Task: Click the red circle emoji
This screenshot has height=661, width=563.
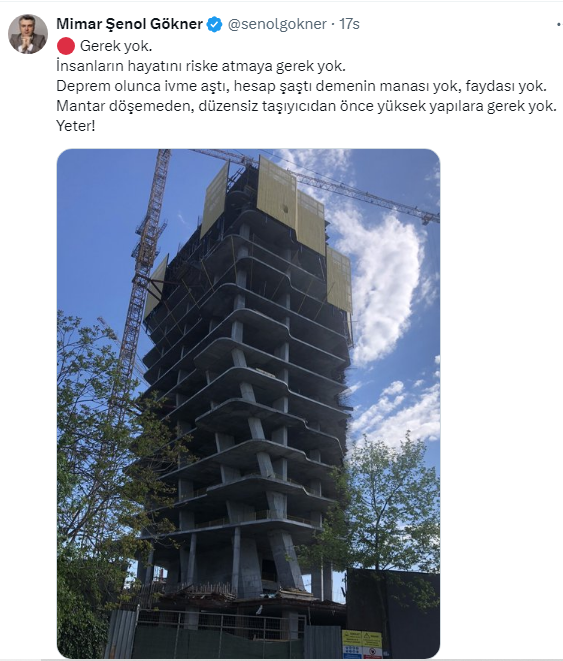Action: tap(66, 46)
